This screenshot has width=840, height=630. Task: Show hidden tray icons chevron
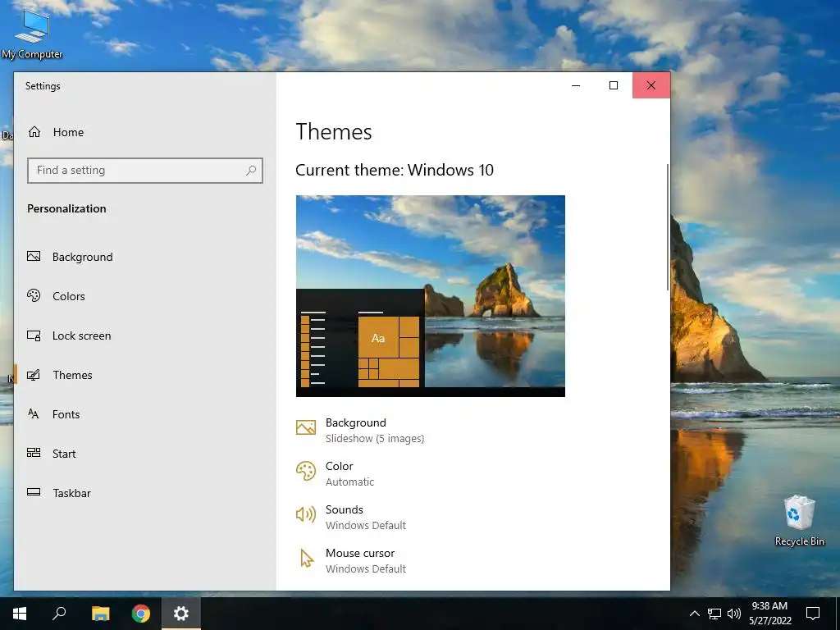694,614
